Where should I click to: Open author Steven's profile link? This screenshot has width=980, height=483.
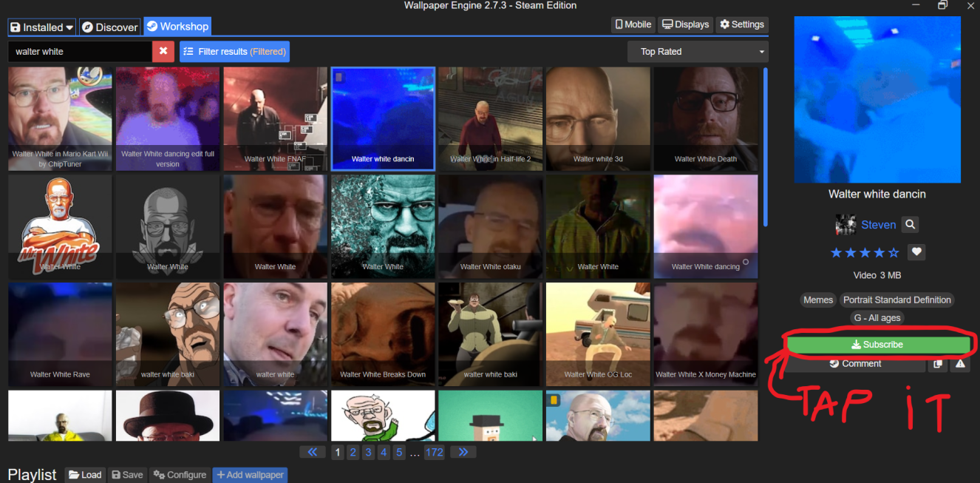point(878,225)
